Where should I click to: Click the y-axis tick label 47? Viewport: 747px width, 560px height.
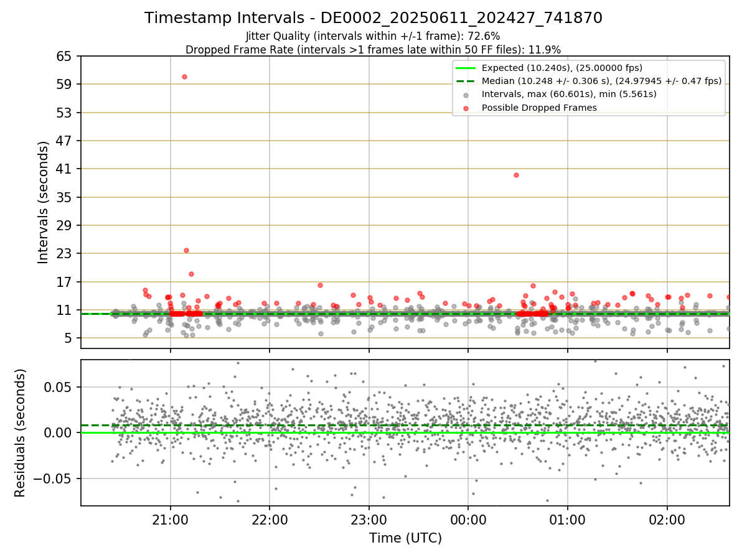(x=65, y=141)
